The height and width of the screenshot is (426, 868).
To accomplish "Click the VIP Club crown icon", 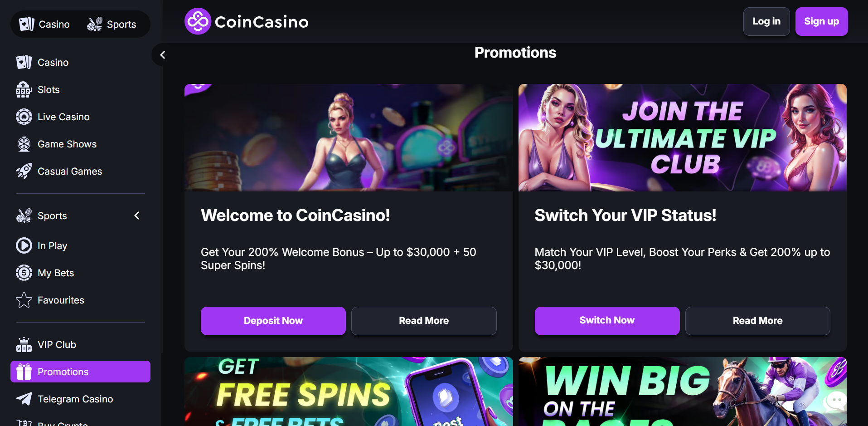I will click(x=24, y=345).
